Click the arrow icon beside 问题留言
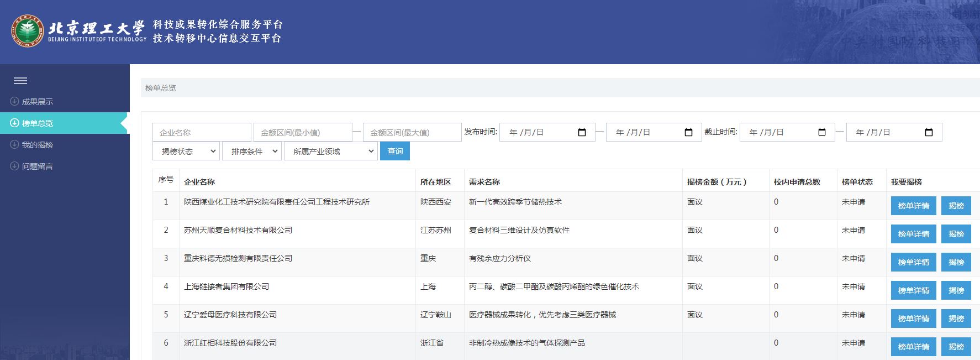980x360 pixels. 14,166
